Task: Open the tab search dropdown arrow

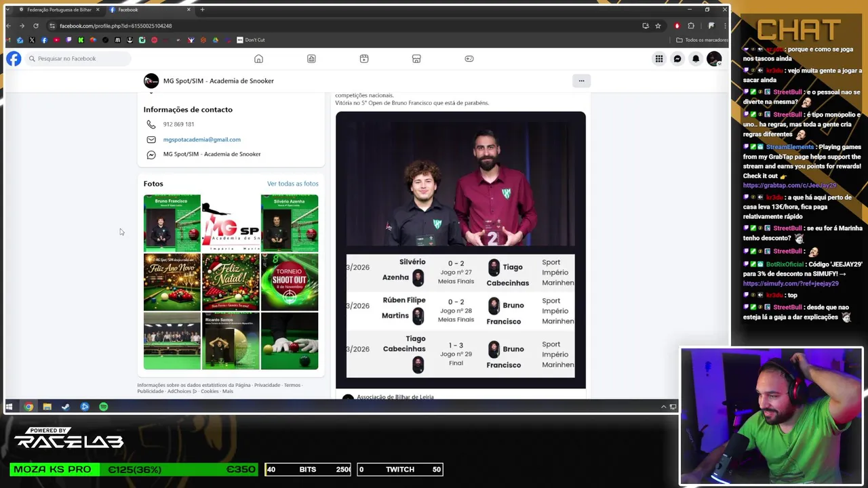Action: point(7,9)
